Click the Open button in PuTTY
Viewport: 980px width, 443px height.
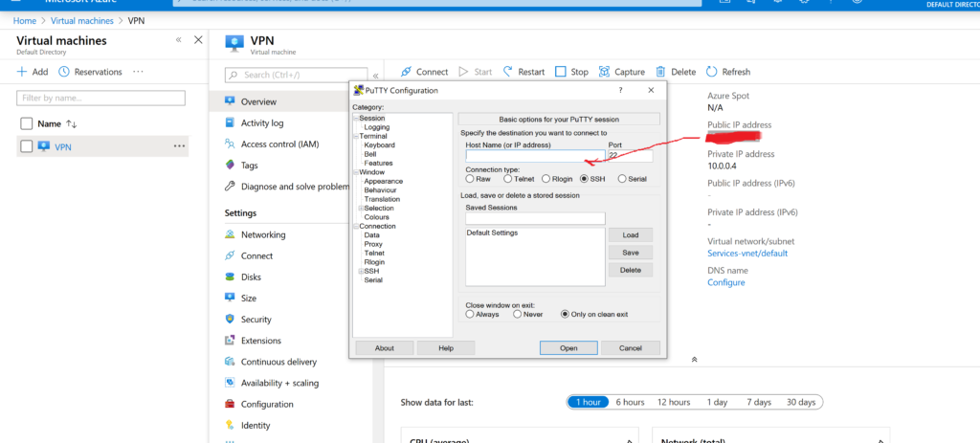(568, 348)
